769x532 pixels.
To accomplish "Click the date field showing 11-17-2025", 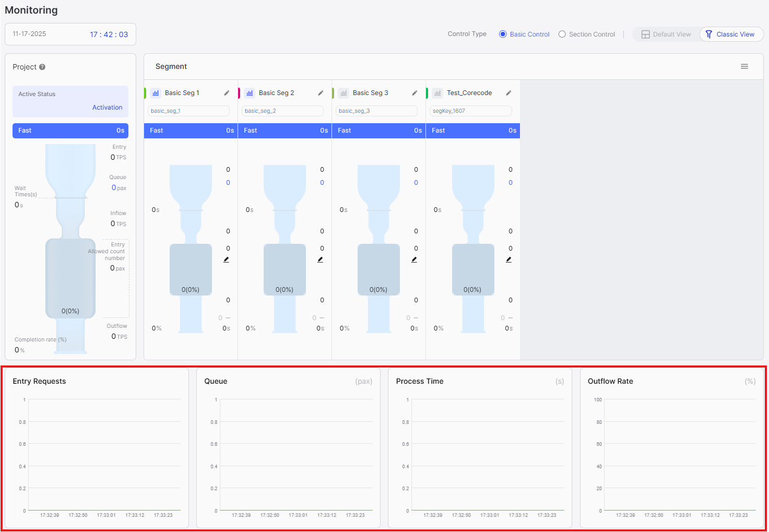I will (30, 34).
